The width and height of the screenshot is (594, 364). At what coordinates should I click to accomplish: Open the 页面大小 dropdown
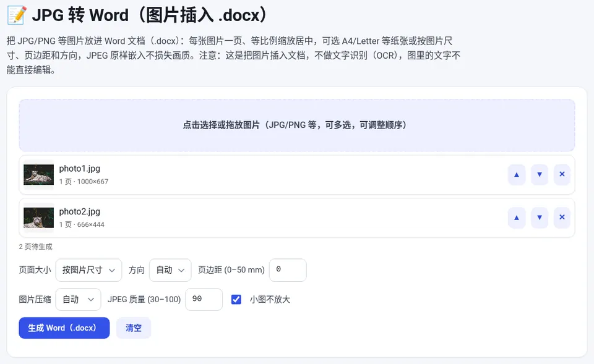[x=88, y=270]
